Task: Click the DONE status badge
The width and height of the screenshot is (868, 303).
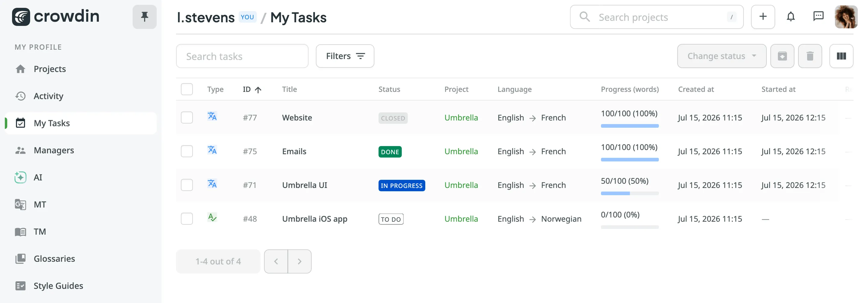Action: pos(390,151)
